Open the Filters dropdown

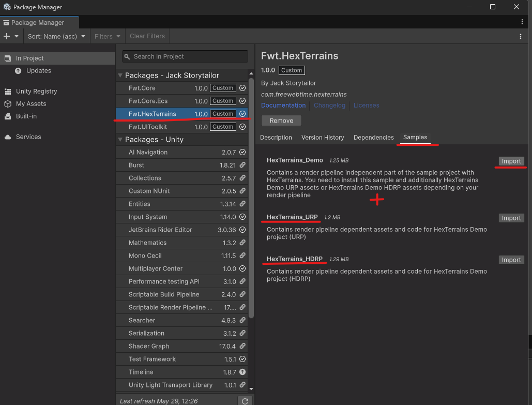coord(107,36)
